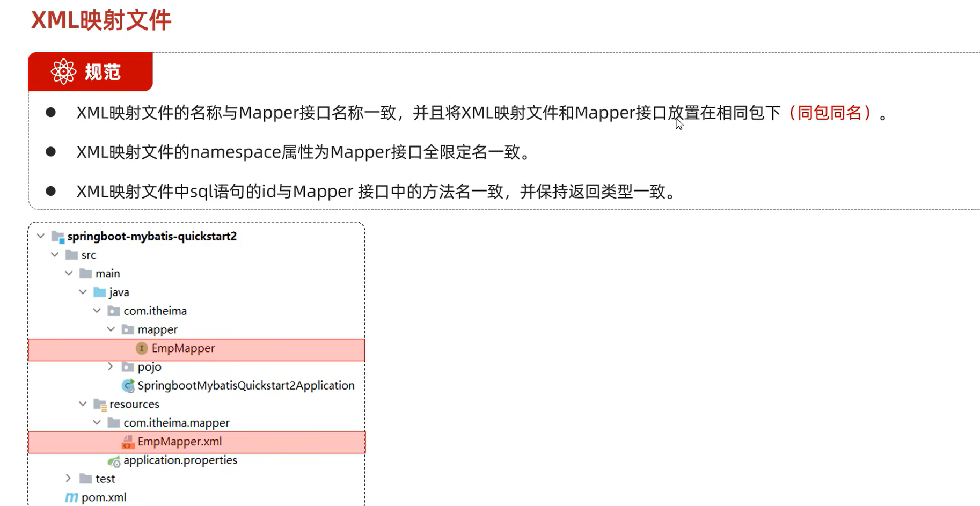Click the EmpMapper interface icon

point(141,348)
